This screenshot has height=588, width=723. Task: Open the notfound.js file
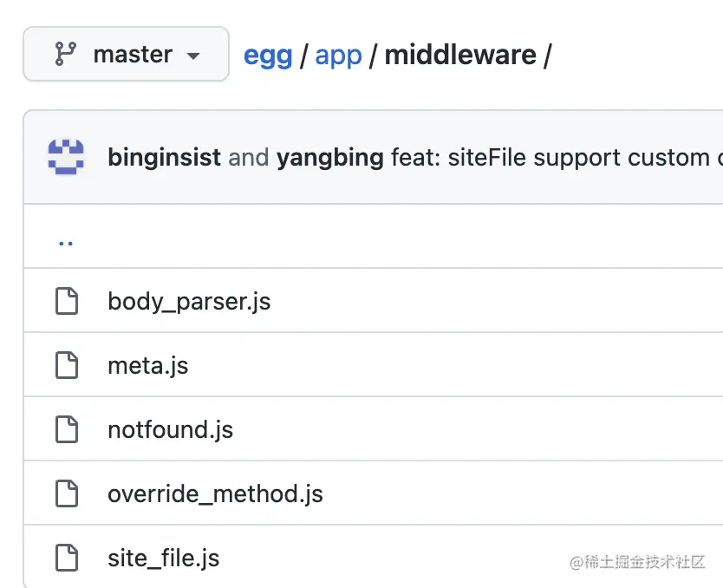[170, 430]
